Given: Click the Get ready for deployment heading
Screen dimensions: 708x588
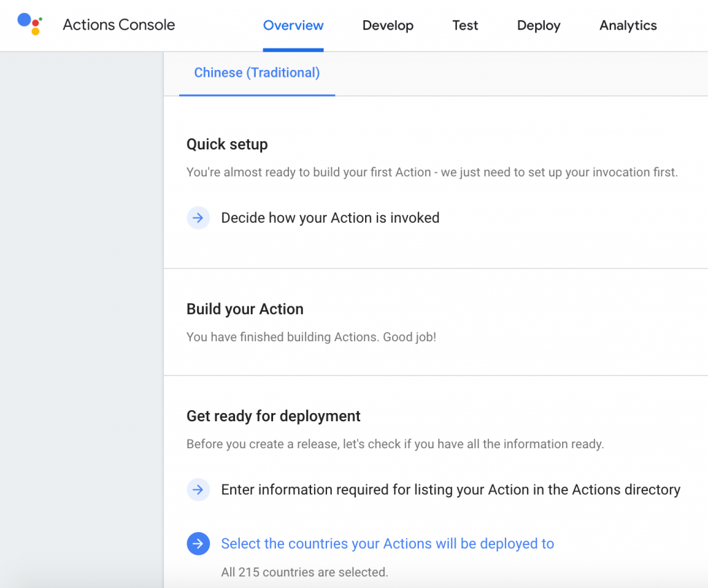Looking at the screenshot, I should click(273, 416).
